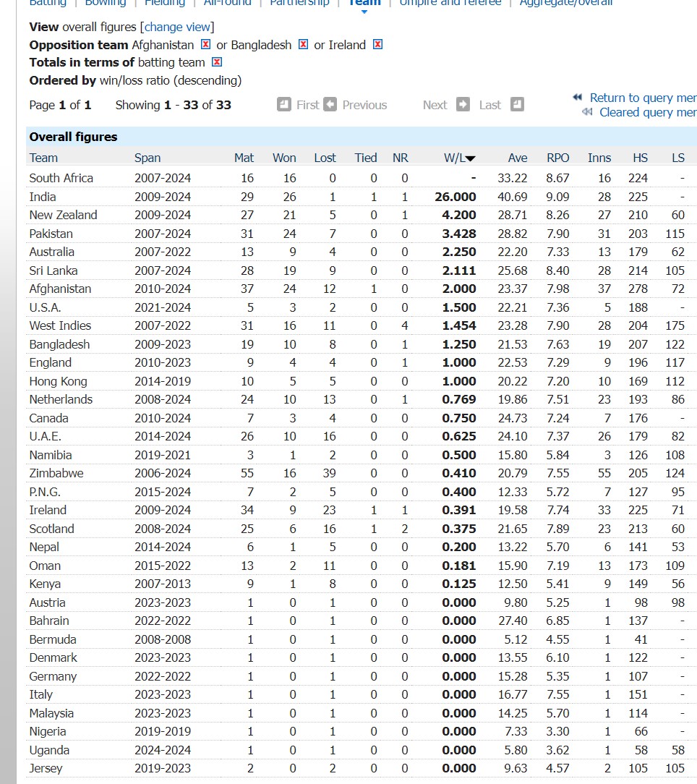Select the Netherlands team name
Screen dimensions: 697x784
(x=61, y=399)
